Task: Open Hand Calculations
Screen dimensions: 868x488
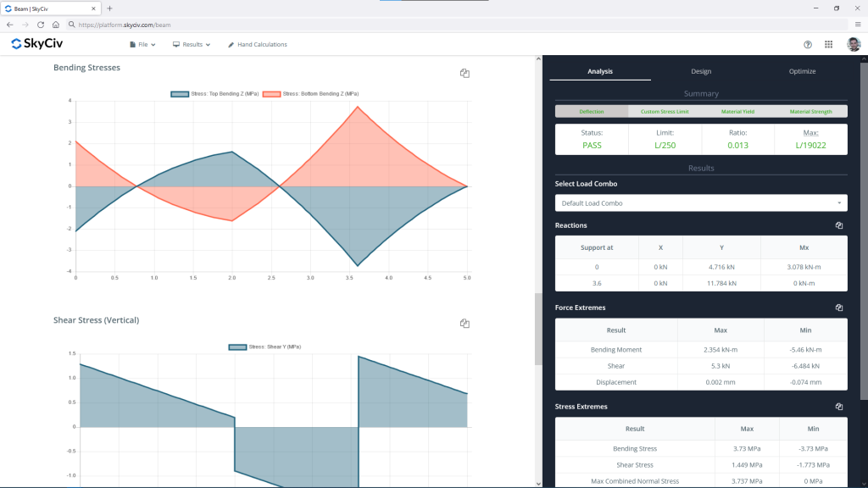Action: click(258, 44)
